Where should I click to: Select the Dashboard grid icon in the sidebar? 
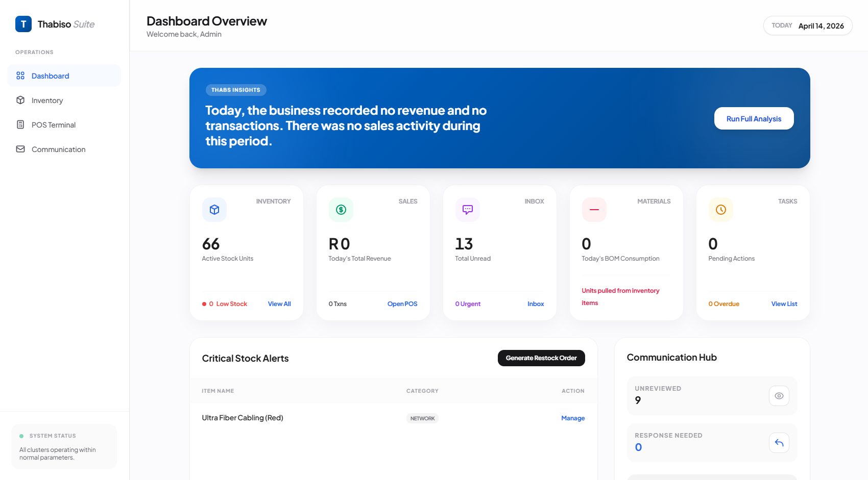[20, 75]
